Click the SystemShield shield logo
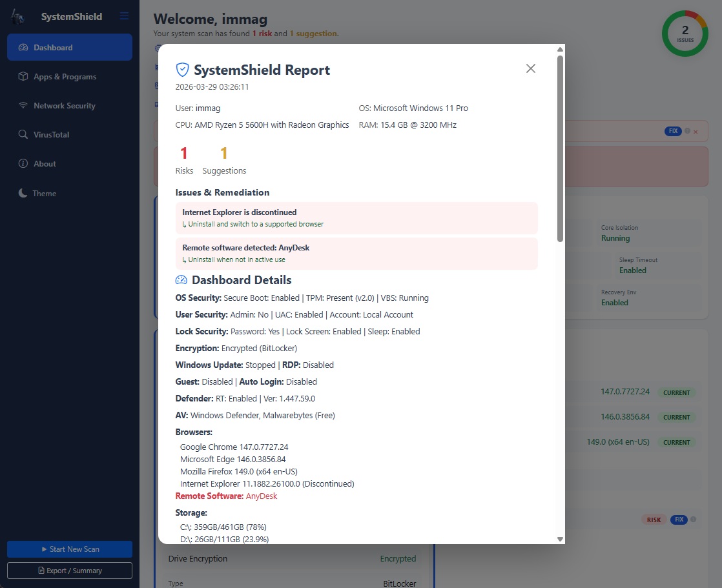722x588 pixels. coord(17,16)
